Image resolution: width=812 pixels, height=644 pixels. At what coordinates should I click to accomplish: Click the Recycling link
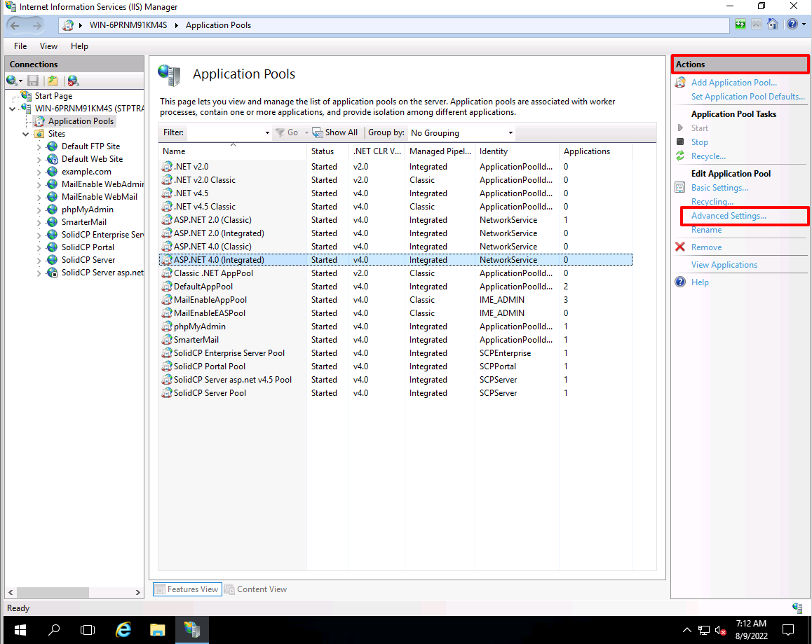pos(712,201)
